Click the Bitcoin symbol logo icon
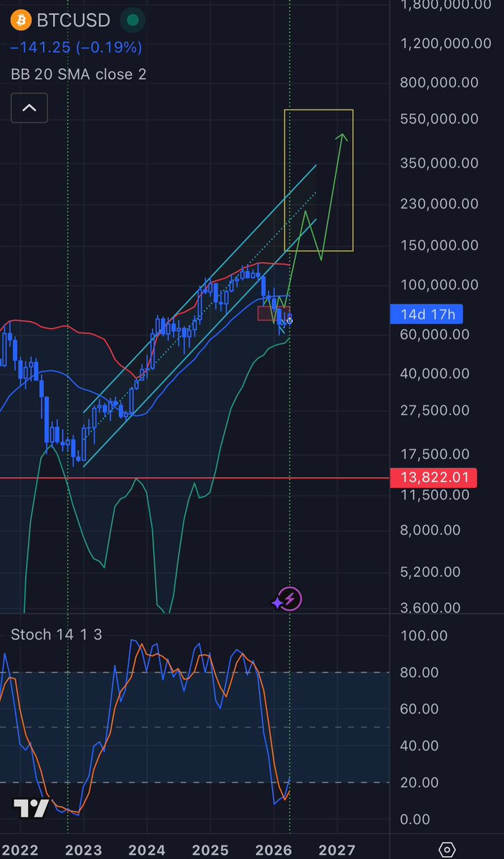Image resolution: width=504 pixels, height=859 pixels. pyautogui.click(x=21, y=21)
